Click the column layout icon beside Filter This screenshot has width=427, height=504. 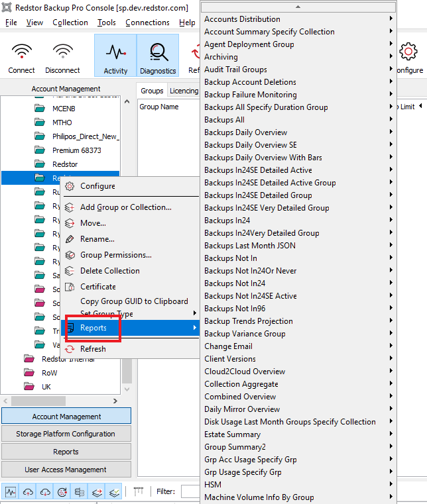139,491
